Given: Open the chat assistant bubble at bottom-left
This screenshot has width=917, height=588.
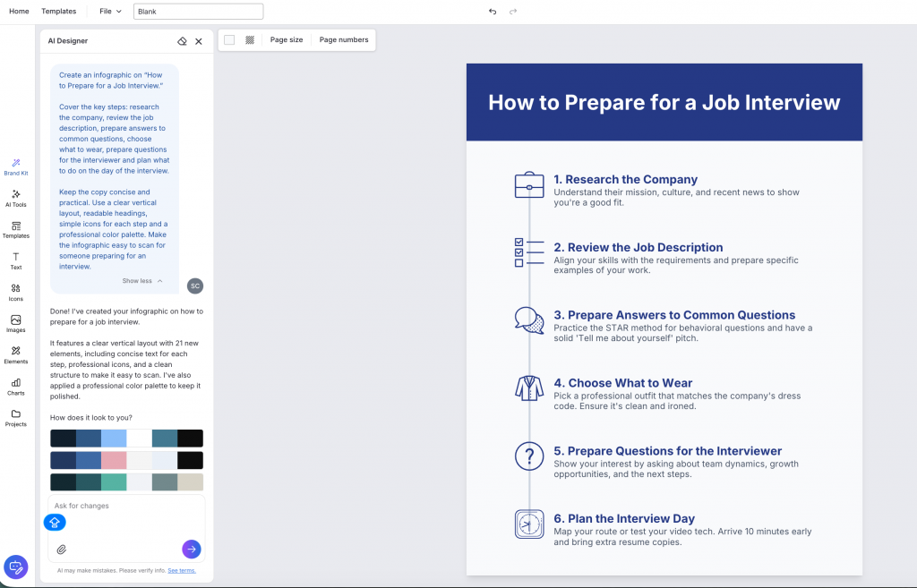Looking at the screenshot, I should 16,567.
